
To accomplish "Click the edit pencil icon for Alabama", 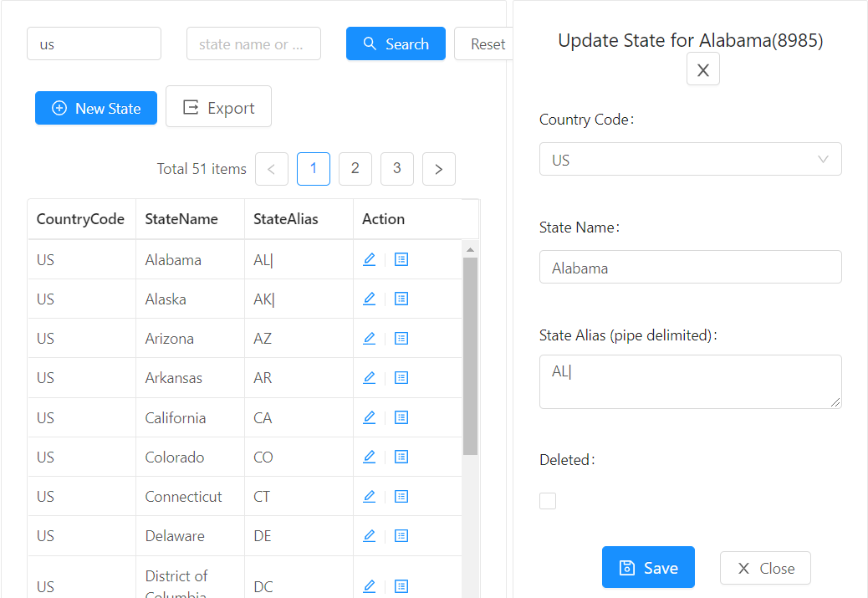I will point(370,259).
